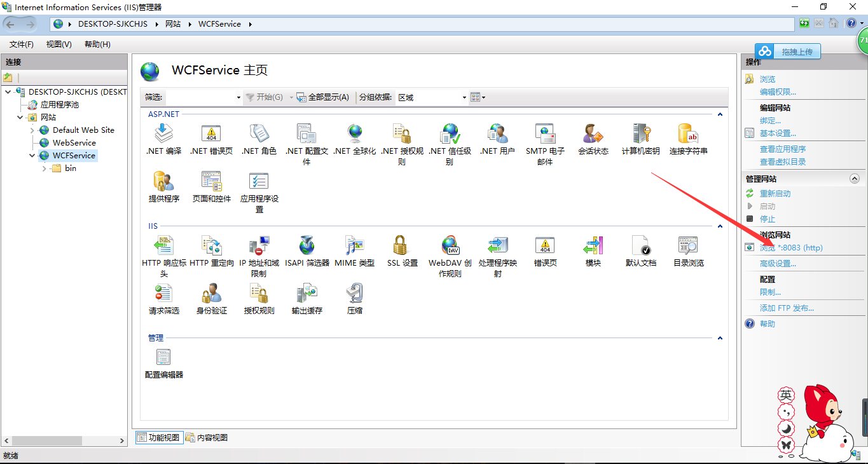Open the HTTP 响应标头 feature
Viewport: 868px width, 464px height.
[163, 256]
